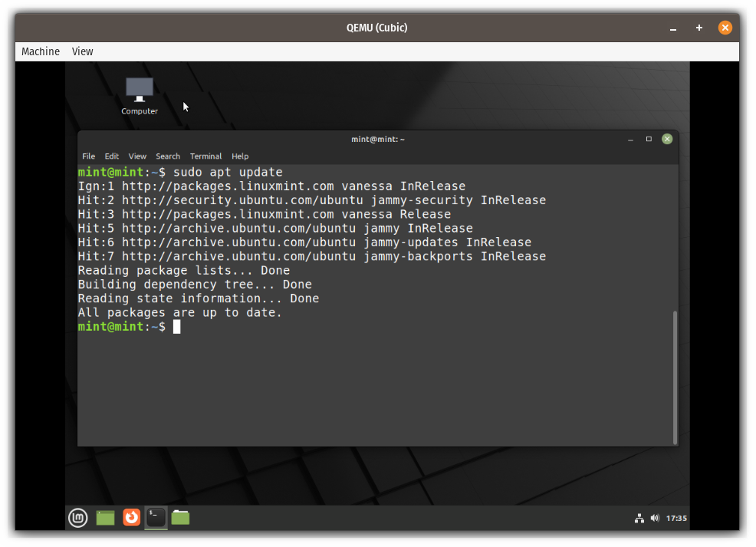Open the Machine menu of QEMU

pos(40,51)
